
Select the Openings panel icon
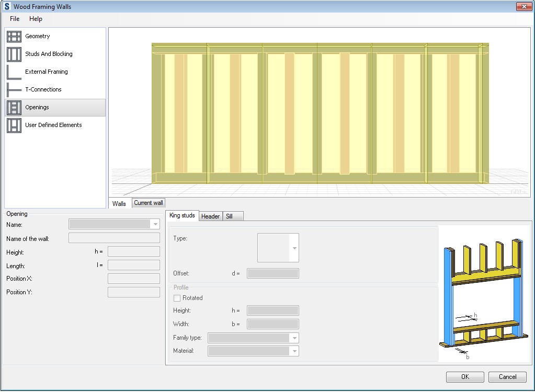(x=14, y=107)
